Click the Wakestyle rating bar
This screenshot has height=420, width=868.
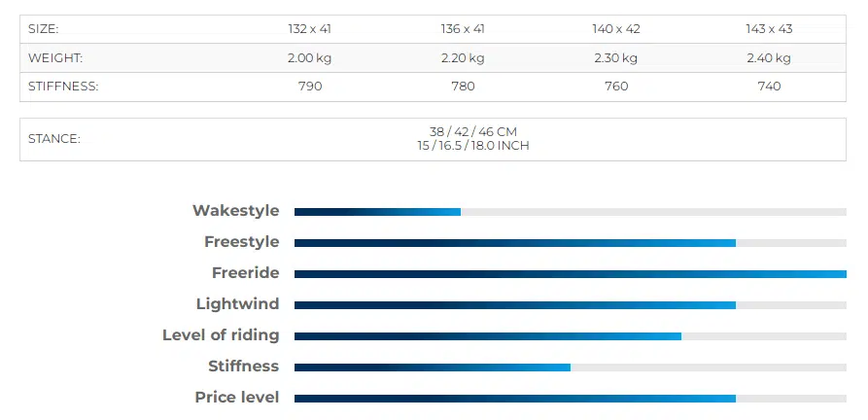(x=571, y=212)
